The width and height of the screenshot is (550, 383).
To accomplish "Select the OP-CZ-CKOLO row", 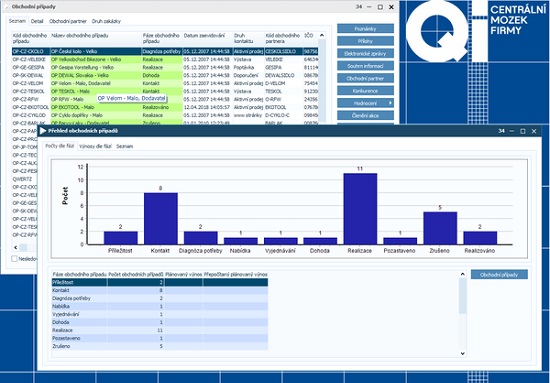I will point(165,52).
